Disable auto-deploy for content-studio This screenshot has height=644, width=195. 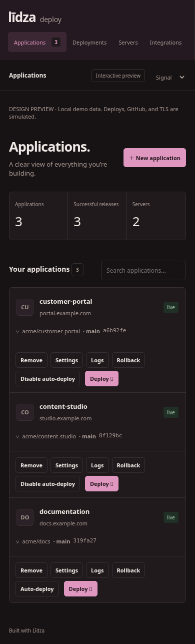tap(47, 484)
